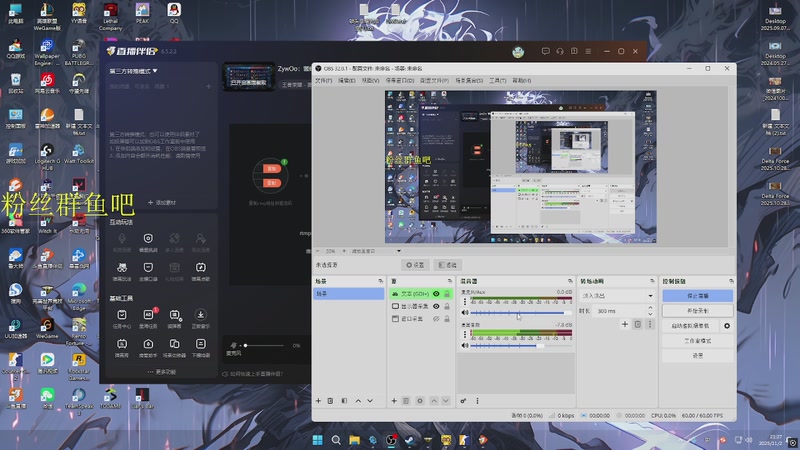Move source up arrow in Sources panel
800x450 pixels.
click(x=434, y=401)
